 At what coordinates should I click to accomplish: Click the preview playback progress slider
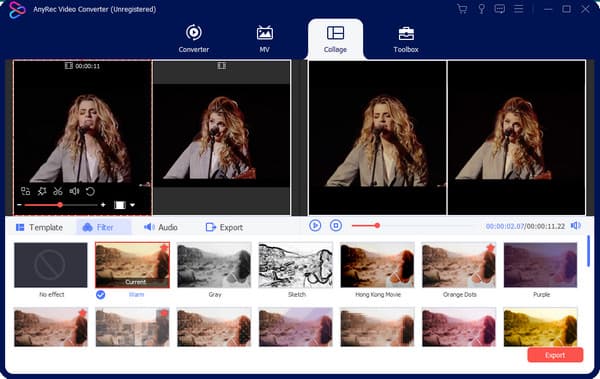[412, 226]
